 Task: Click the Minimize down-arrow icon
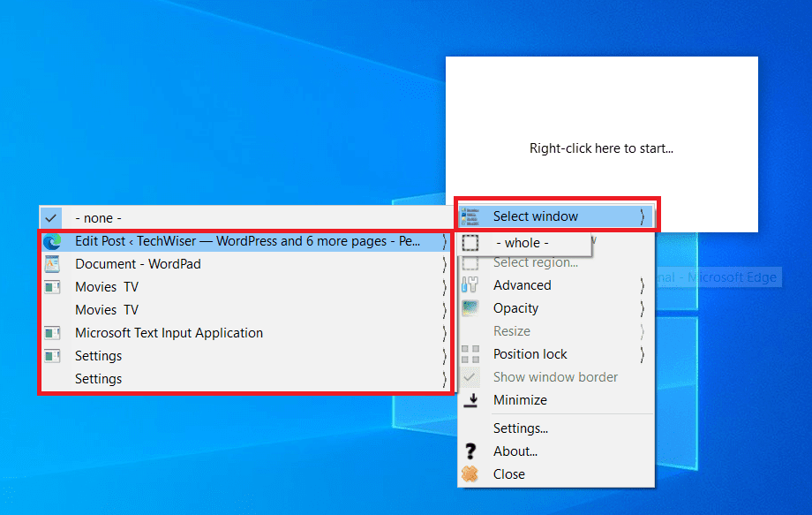pos(470,400)
